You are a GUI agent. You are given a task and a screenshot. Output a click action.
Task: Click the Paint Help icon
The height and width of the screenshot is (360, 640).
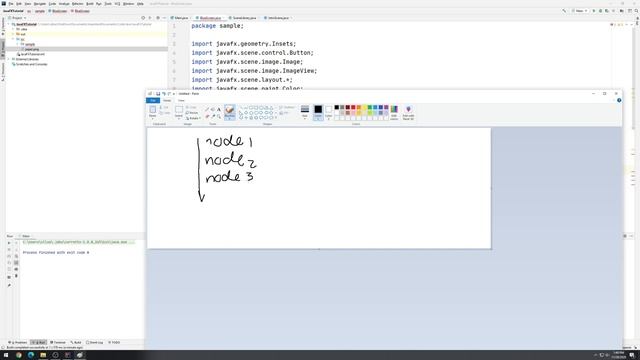619,100
